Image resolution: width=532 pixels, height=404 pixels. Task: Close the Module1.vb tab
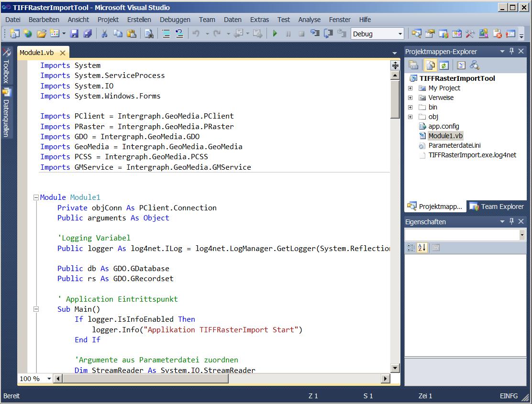pos(62,53)
